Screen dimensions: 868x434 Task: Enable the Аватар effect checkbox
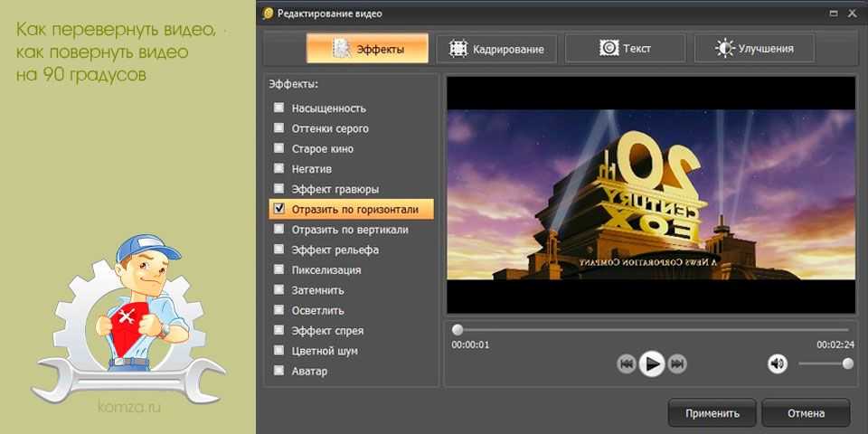point(279,371)
